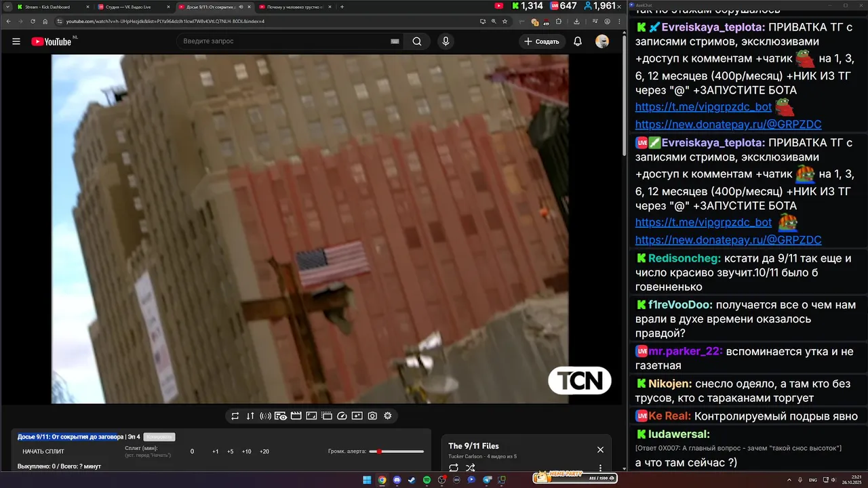This screenshot has height=488, width=868.
Task: Toggle playlist loop in The 9/11 Files panel
Action: 454,468
